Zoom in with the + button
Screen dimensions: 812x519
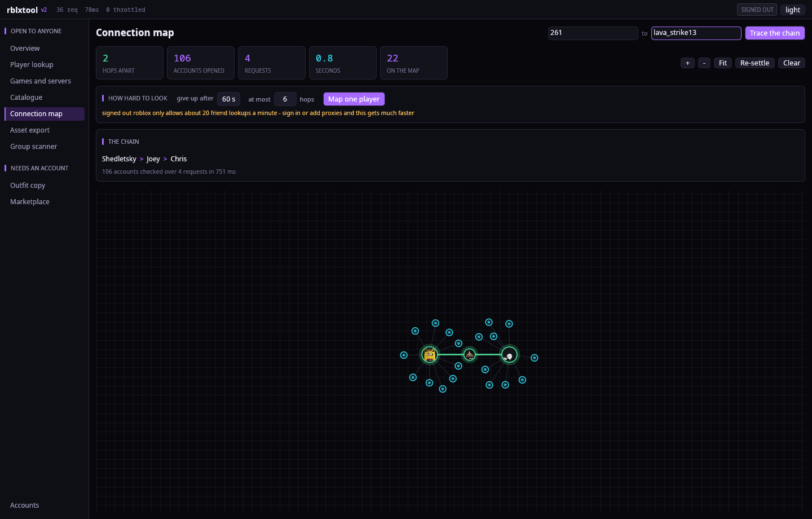coord(687,63)
